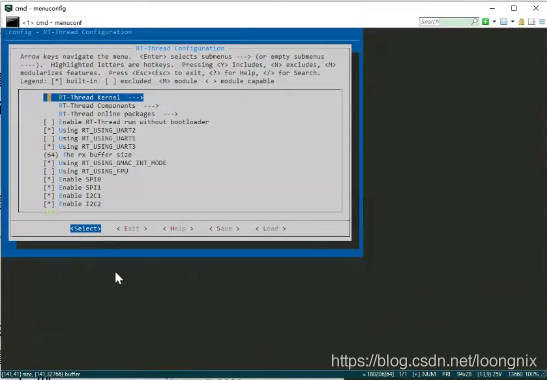This screenshot has height=380, width=547.
Task: Click the yellow lock icon in the toolbar
Action: tap(521, 22)
